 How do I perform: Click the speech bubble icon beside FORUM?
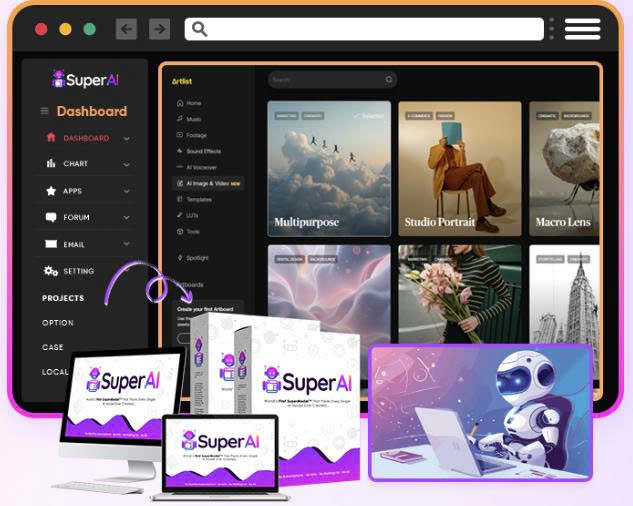pyautogui.click(x=51, y=217)
